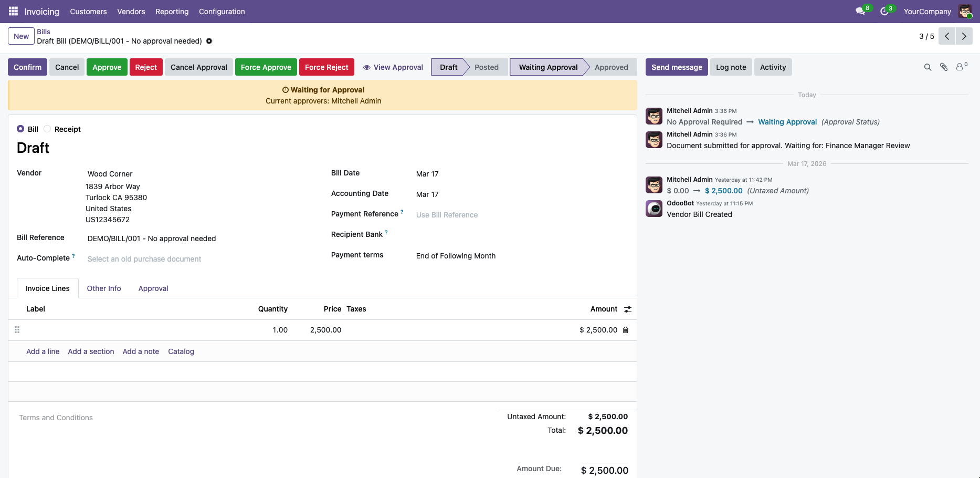Show followers using the person icon

pos(960,67)
